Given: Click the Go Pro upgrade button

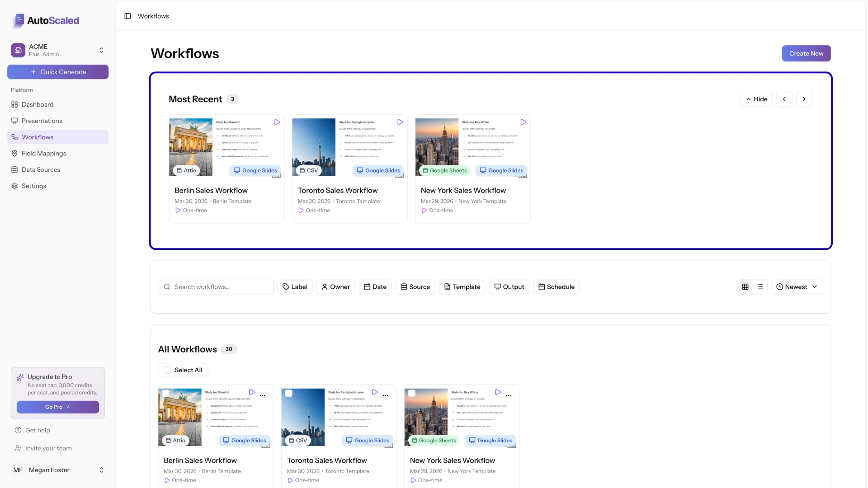Looking at the screenshot, I should click(58, 407).
